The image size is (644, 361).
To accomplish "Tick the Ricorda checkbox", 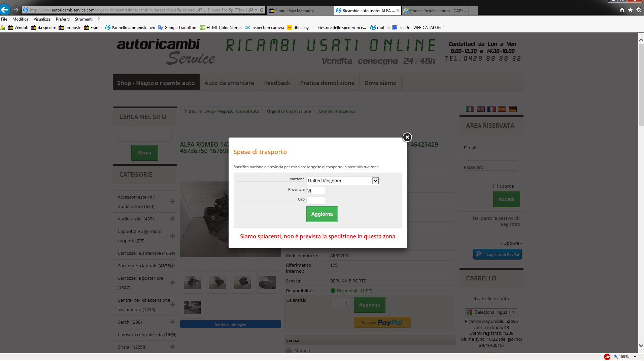I will tap(495, 186).
